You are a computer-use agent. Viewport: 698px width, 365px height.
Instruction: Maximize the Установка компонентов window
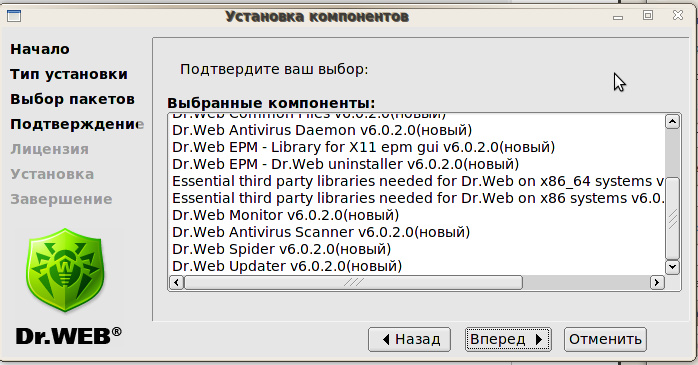[648, 16]
